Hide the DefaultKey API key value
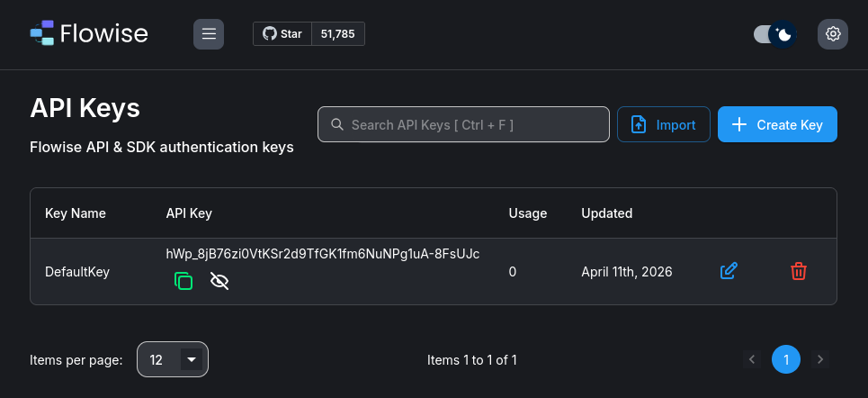 tap(219, 281)
